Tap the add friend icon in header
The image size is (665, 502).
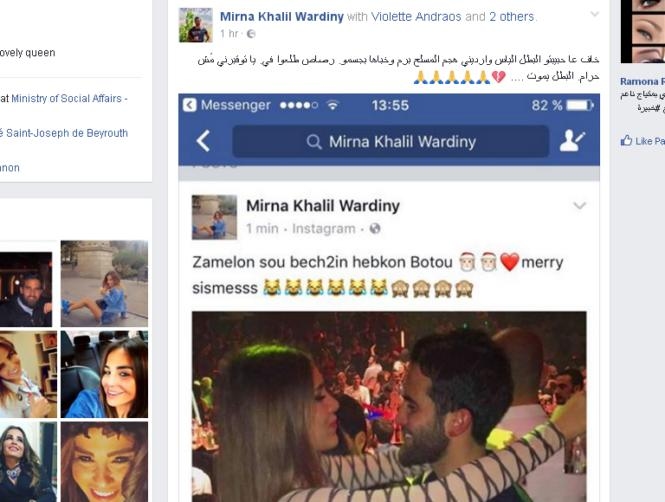(x=572, y=141)
